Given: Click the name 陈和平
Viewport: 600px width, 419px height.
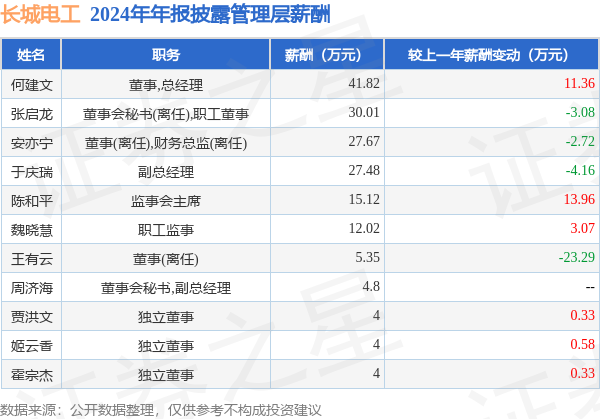Looking at the screenshot, I should [32, 201].
